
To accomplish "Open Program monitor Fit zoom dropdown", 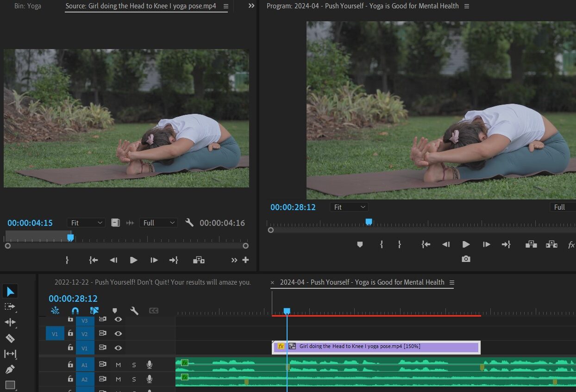I will [x=349, y=207].
